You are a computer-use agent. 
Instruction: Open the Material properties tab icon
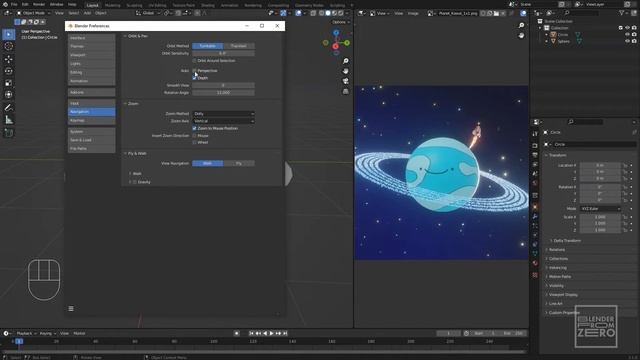click(x=535, y=263)
